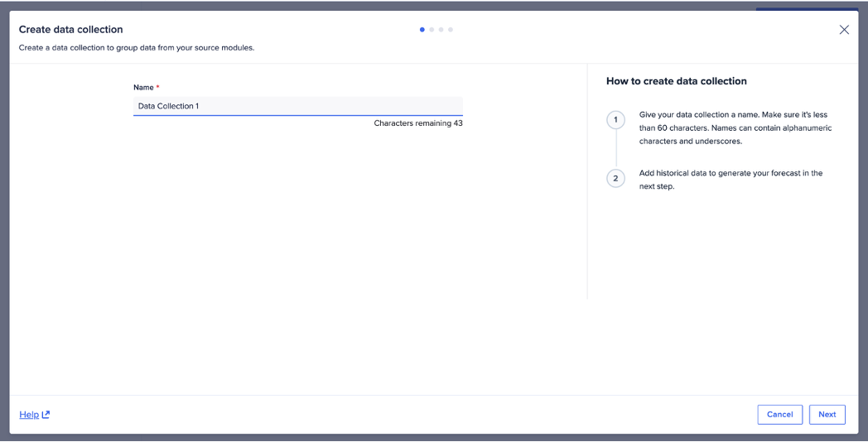Image resolution: width=868 pixels, height=442 pixels.
Task: Select the third step progress dot
Action: click(x=441, y=29)
